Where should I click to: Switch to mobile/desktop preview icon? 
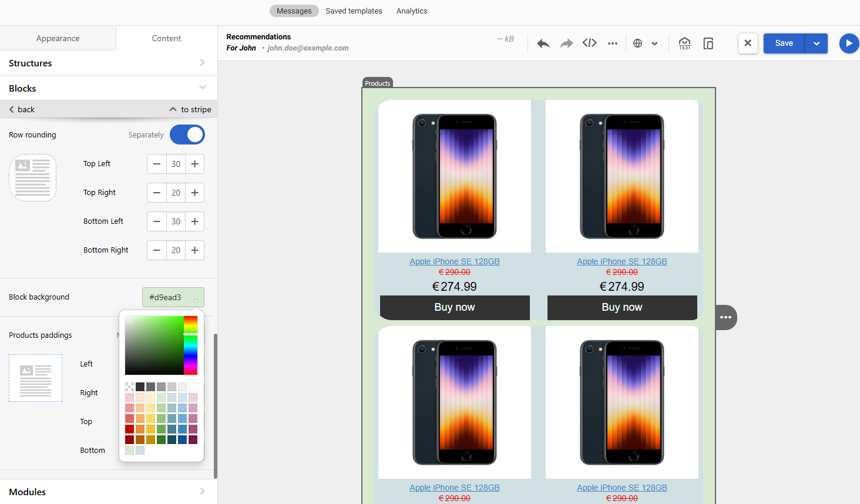point(708,43)
